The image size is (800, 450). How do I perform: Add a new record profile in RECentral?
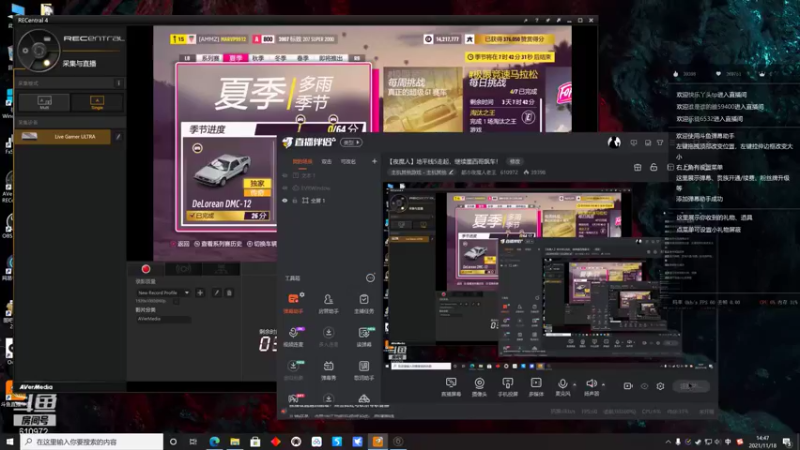(200, 293)
